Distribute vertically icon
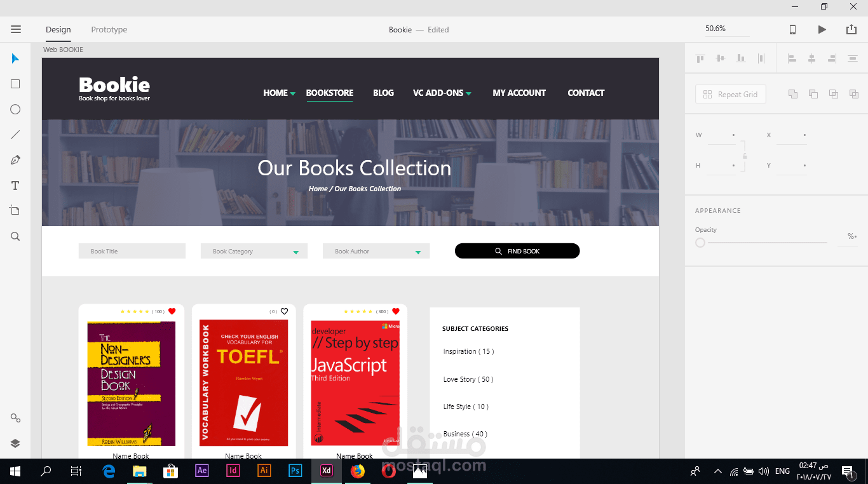This screenshot has width=868, height=484. point(853,58)
